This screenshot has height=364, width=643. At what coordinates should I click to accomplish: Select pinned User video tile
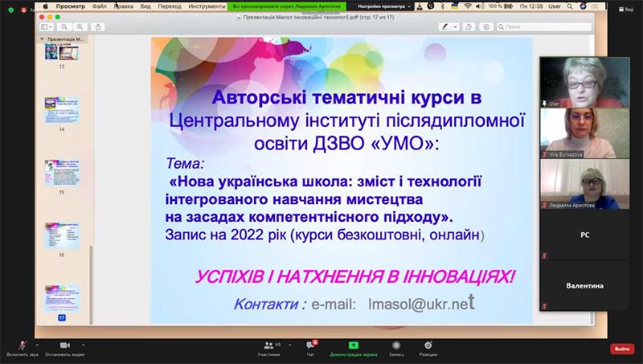point(584,82)
